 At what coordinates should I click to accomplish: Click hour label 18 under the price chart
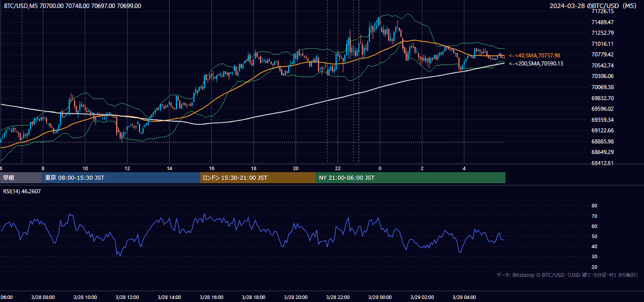click(253, 168)
